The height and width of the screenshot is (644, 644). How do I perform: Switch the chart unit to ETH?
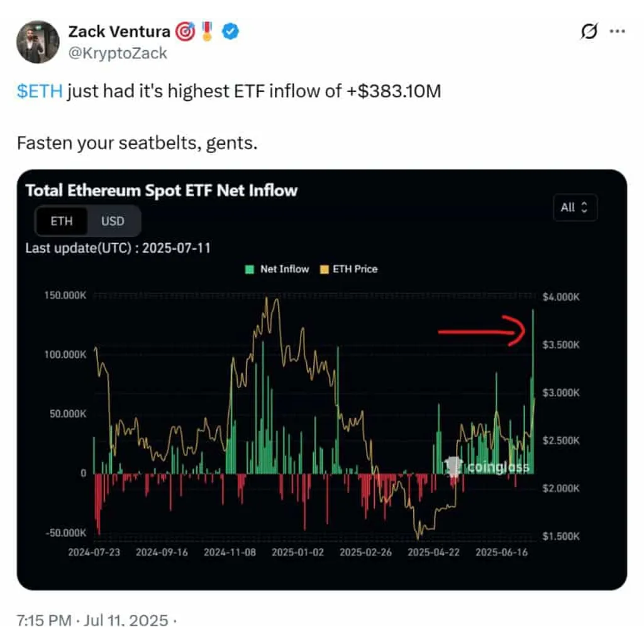click(62, 221)
